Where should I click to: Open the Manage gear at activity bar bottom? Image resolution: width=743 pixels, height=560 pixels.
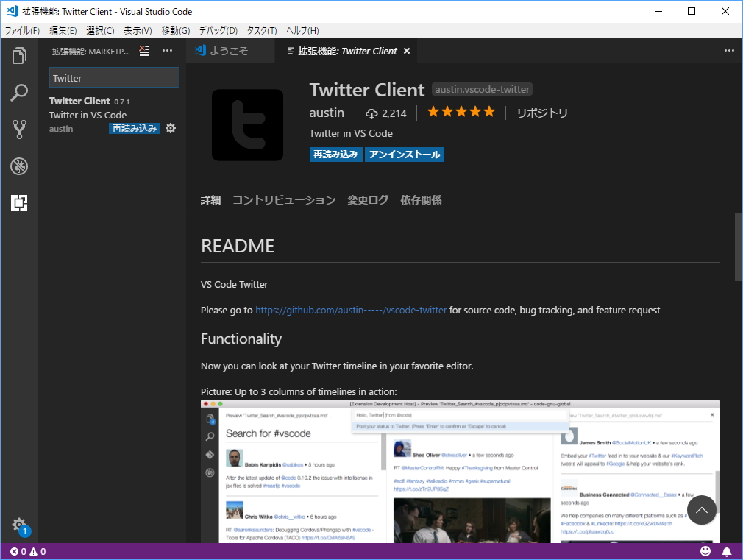19,525
